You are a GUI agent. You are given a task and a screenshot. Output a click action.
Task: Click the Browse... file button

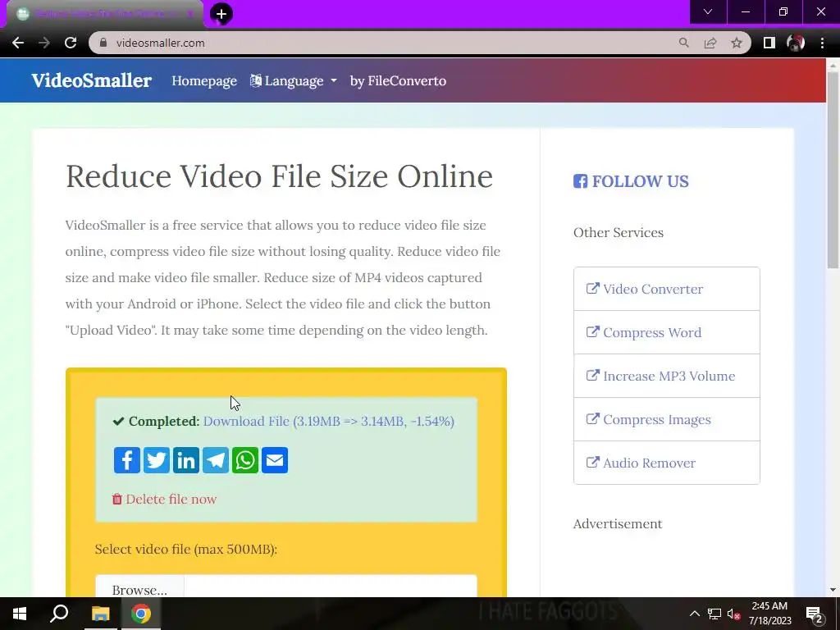pos(139,587)
